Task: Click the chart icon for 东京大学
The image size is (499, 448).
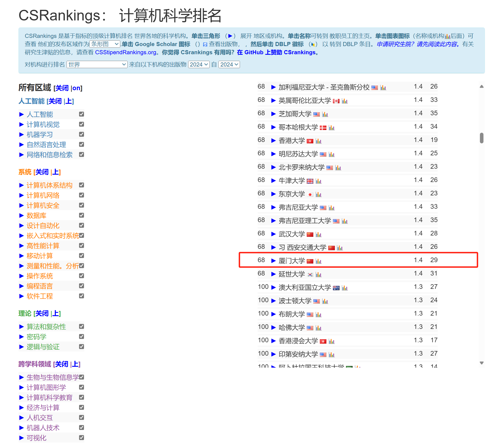Action: (x=318, y=195)
